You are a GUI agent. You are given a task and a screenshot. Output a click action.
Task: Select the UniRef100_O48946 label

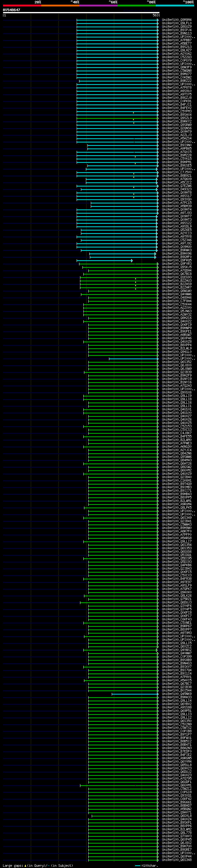(x=177, y=297)
